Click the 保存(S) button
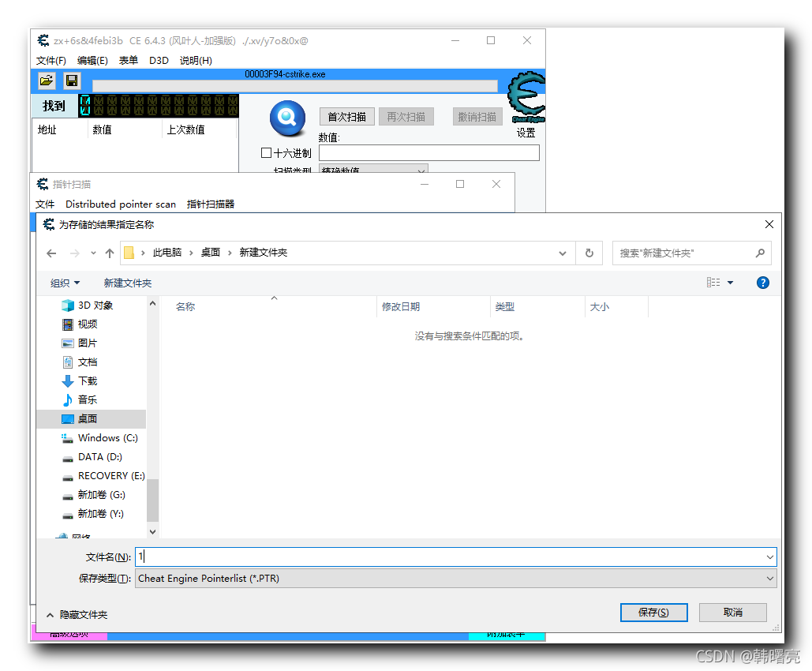812x671 pixels. 653,613
